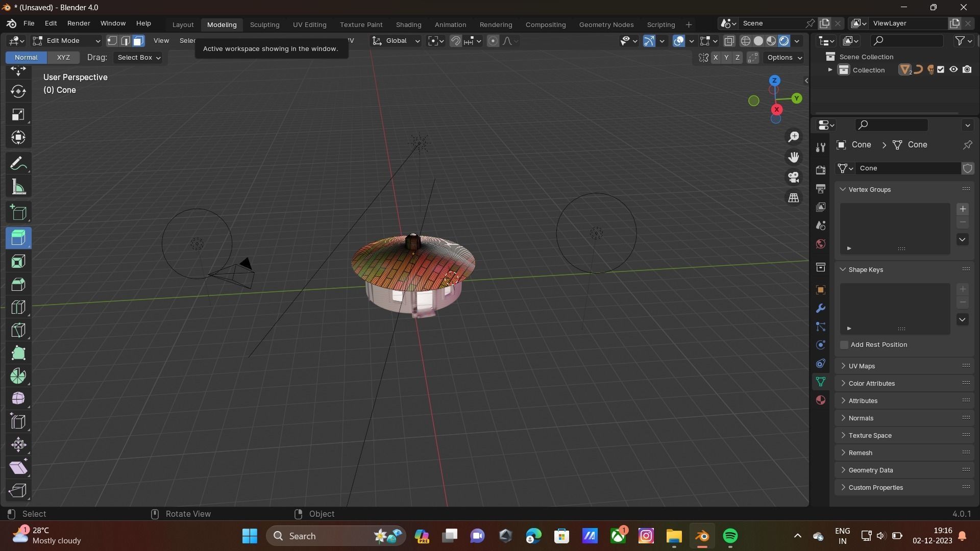Open the Render properties tab

tap(821, 170)
